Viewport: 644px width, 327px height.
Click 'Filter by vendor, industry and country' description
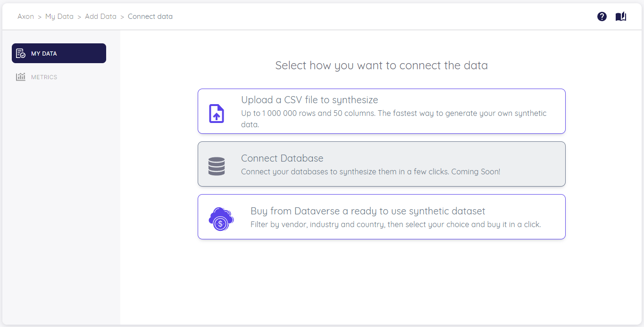[395, 224]
